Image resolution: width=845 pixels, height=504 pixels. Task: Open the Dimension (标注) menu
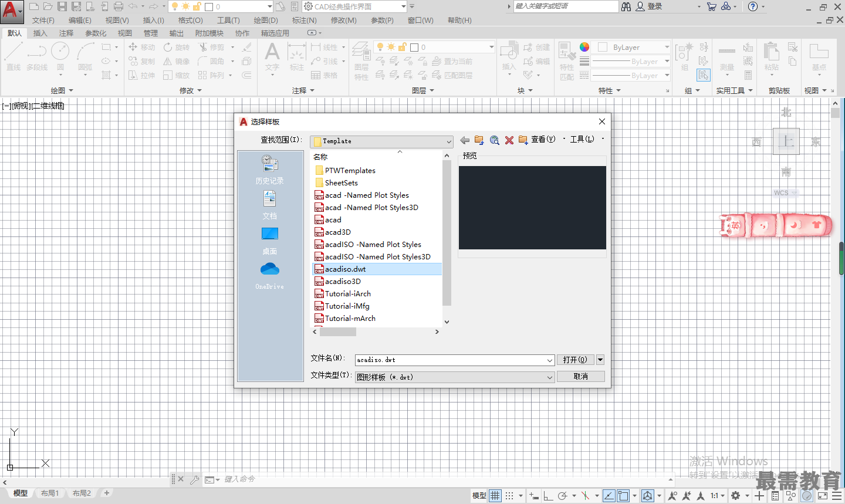pos(305,20)
